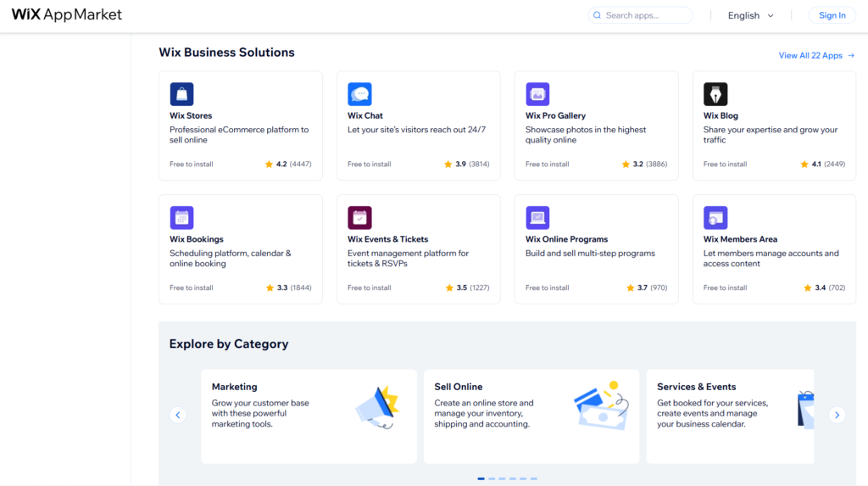Image resolution: width=868 pixels, height=486 pixels.
Task: Open the Wix Blog pen nib icon
Action: click(x=715, y=94)
